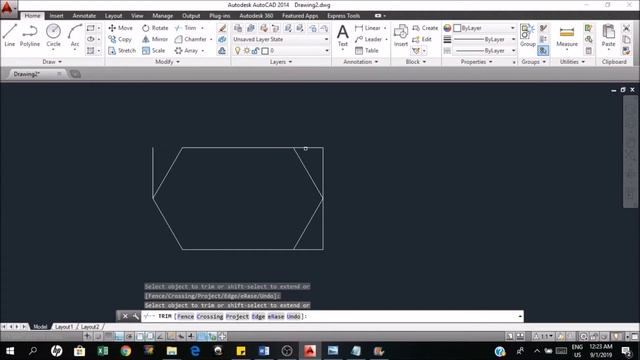This screenshot has width=640, height=360.
Task: Select the Line drawing tool
Action: click(10, 35)
